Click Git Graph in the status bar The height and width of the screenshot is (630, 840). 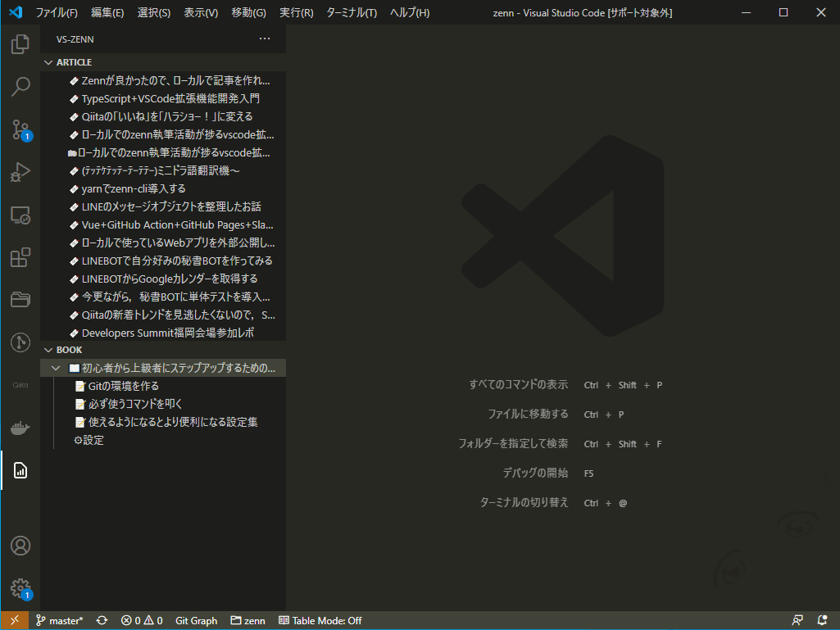coord(196,620)
